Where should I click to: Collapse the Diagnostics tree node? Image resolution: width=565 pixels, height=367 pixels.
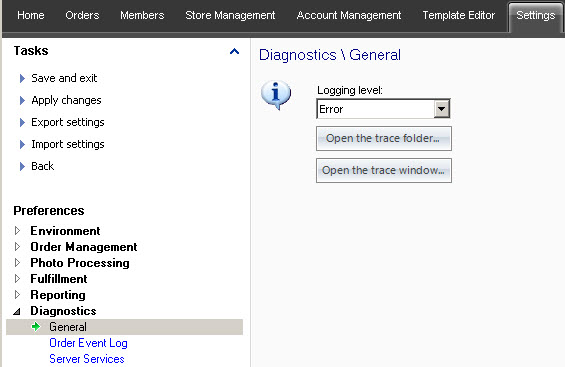pyautogui.click(x=17, y=311)
